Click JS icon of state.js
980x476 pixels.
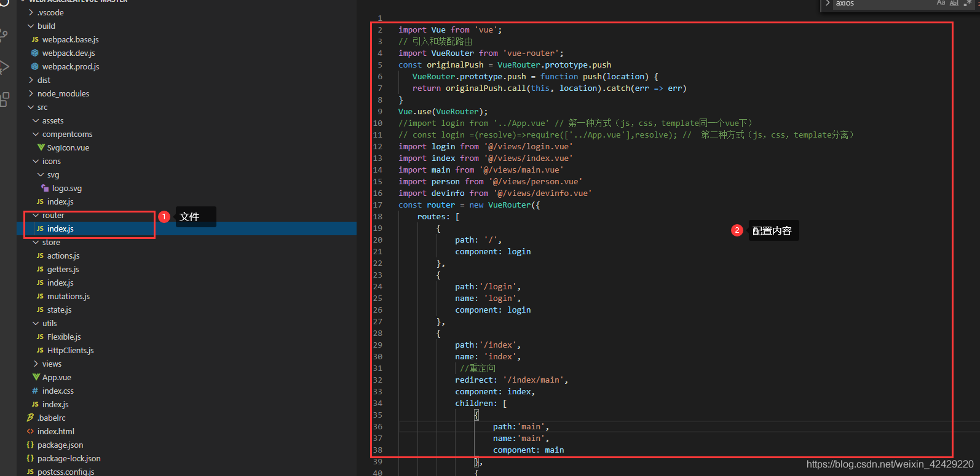(x=40, y=310)
